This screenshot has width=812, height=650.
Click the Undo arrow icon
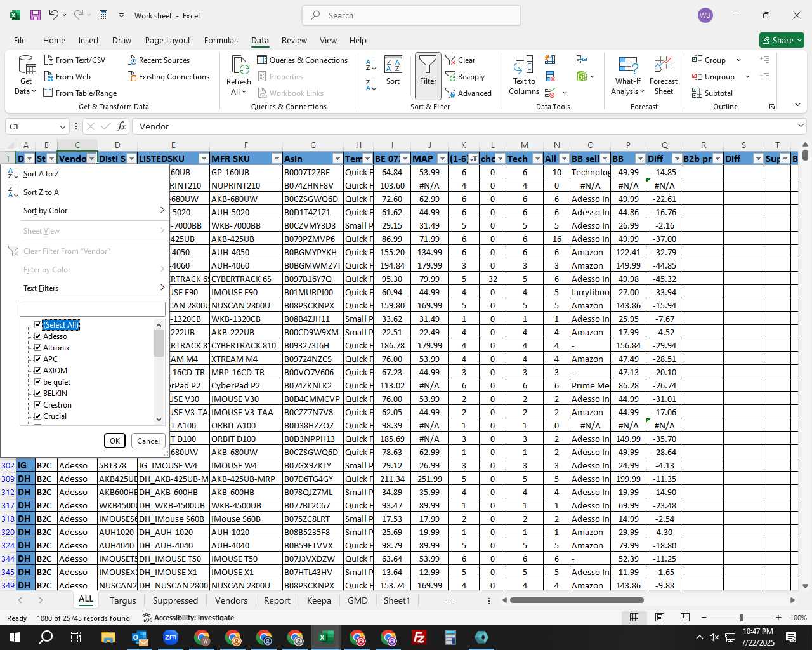click(54, 15)
